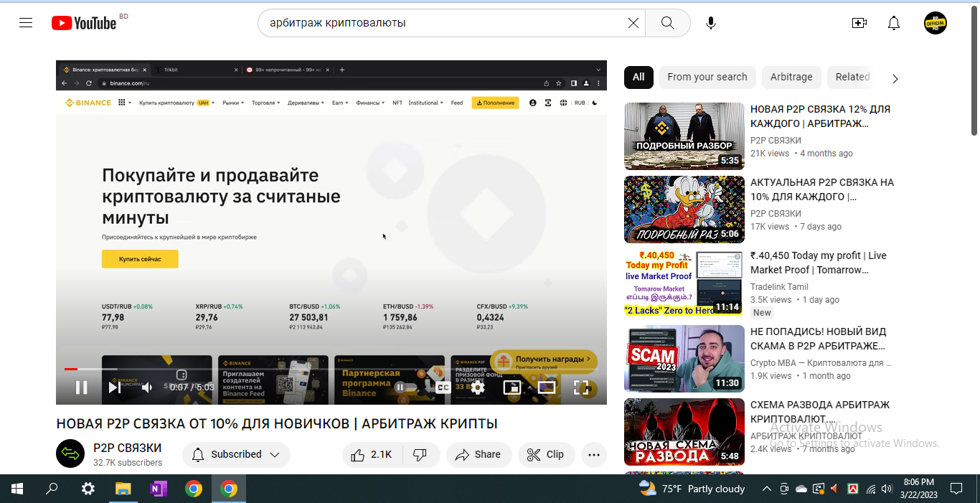Open Settings gear in taskbar
This screenshot has width=980, height=503.
(x=88, y=489)
